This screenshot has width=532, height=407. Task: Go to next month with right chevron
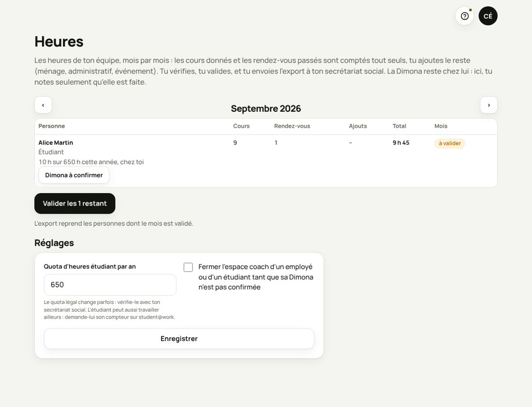pyautogui.click(x=488, y=105)
